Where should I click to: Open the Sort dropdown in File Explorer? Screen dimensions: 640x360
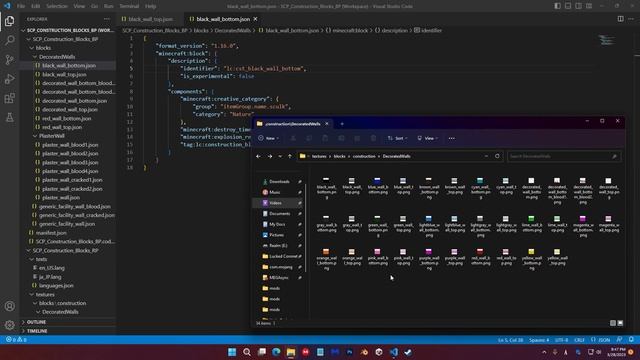[397, 138]
